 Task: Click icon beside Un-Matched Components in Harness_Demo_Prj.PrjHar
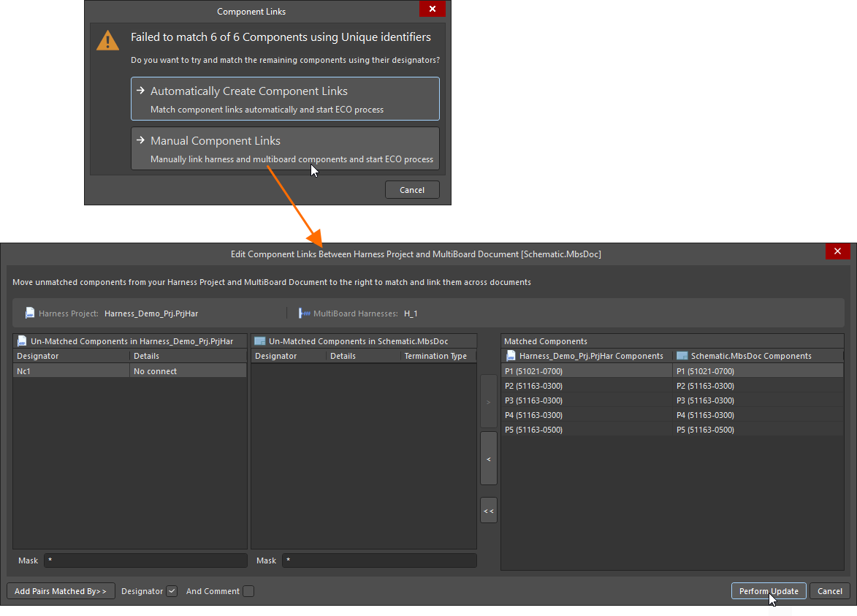[22, 341]
